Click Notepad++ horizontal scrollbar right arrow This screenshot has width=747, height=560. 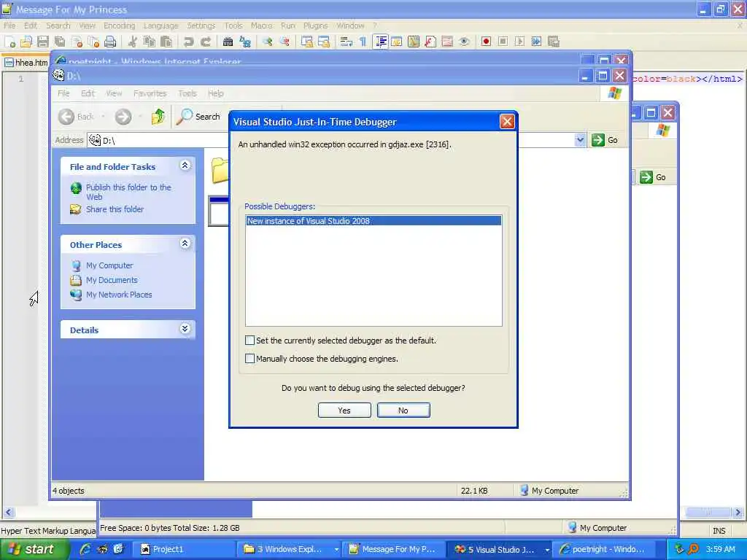[x=738, y=513]
